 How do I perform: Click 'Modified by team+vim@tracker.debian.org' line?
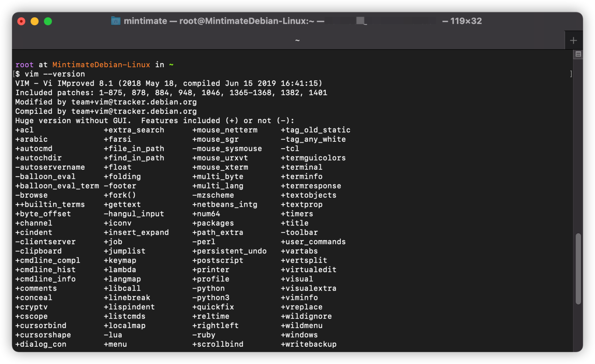[x=106, y=102]
